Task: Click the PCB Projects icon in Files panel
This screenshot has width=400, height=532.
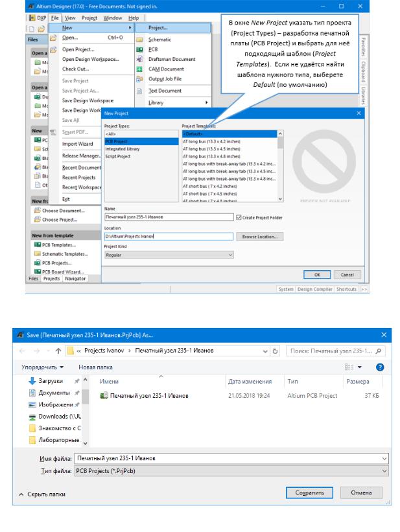Action: point(38,263)
